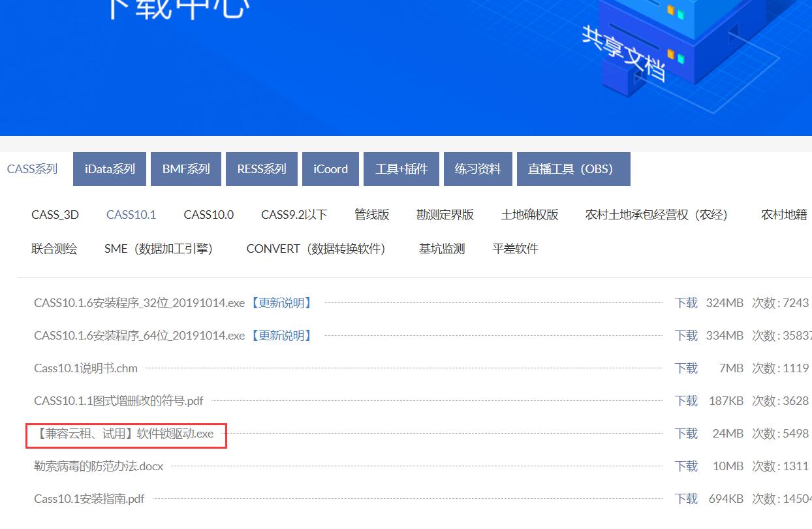This screenshot has height=529, width=812.
Task: Click the 软件锁驱动.exe file name
Action: click(125, 434)
